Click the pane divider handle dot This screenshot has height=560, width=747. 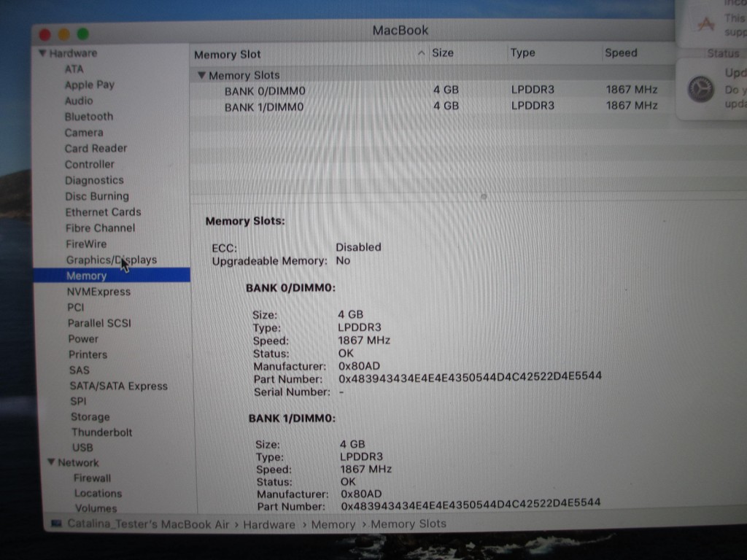(x=484, y=196)
